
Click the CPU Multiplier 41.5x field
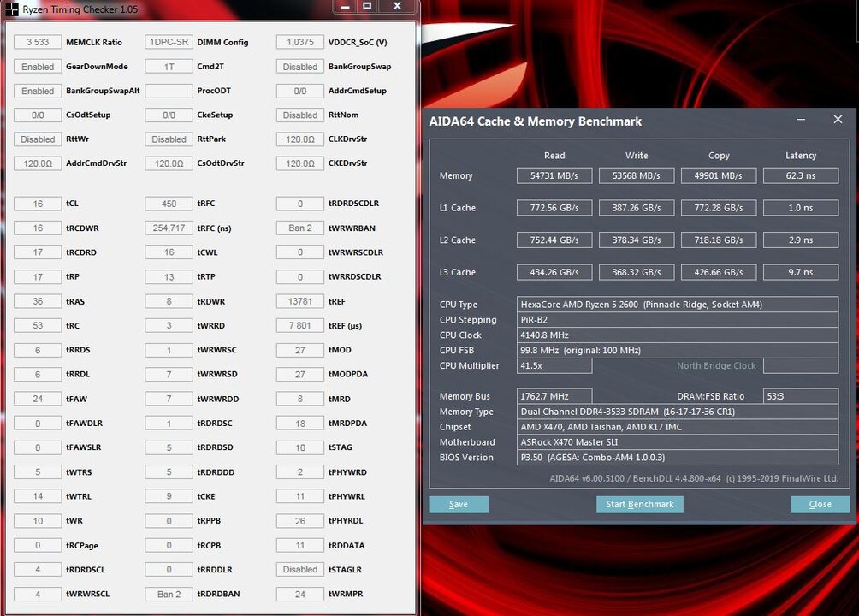click(554, 365)
